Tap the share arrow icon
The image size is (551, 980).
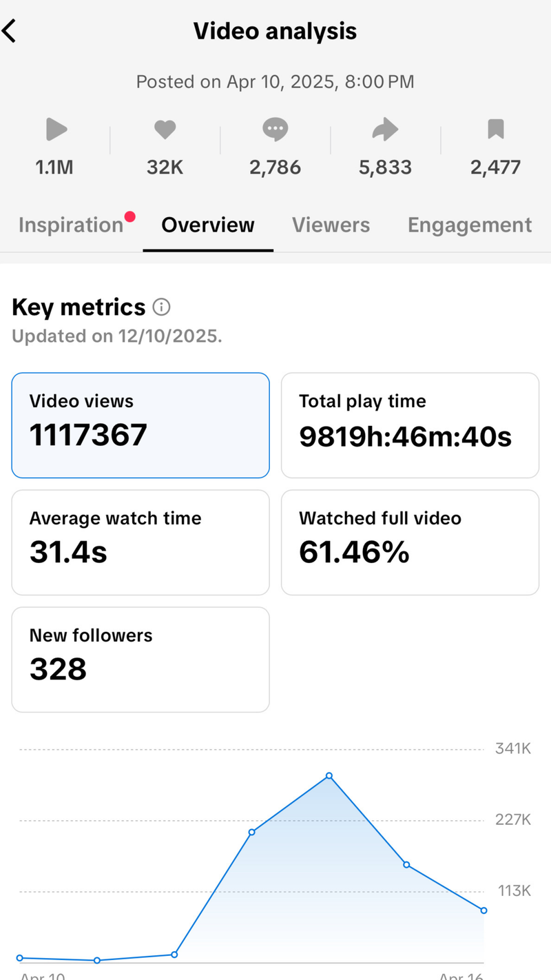(385, 130)
